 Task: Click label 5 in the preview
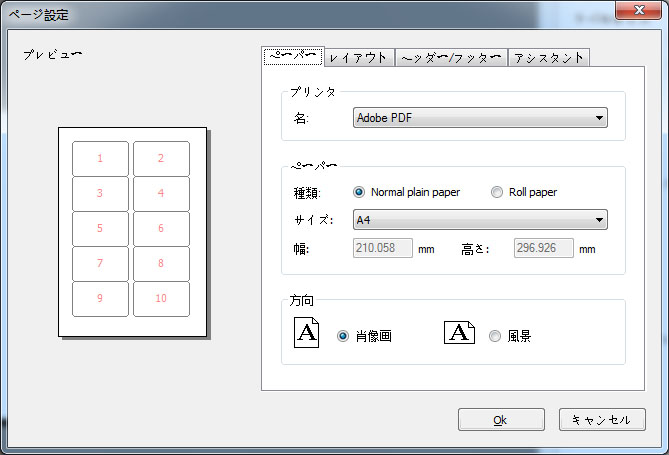(x=100, y=228)
